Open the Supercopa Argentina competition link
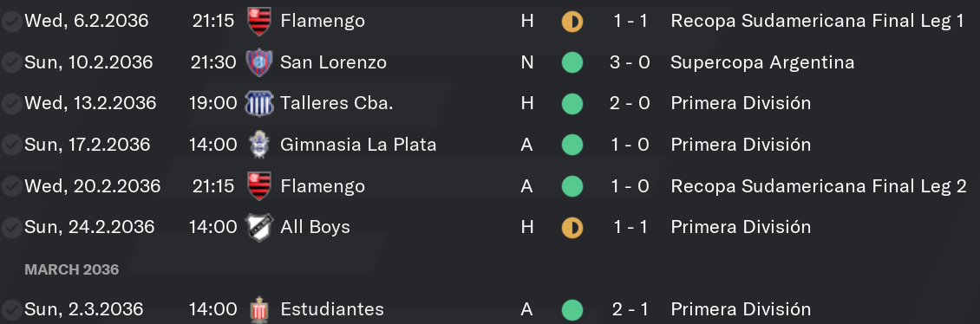 [761, 62]
